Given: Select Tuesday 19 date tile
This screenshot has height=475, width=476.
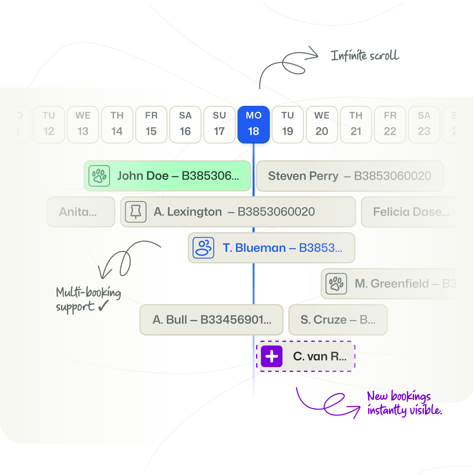Looking at the screenshot, I should [x=288, y=124].
